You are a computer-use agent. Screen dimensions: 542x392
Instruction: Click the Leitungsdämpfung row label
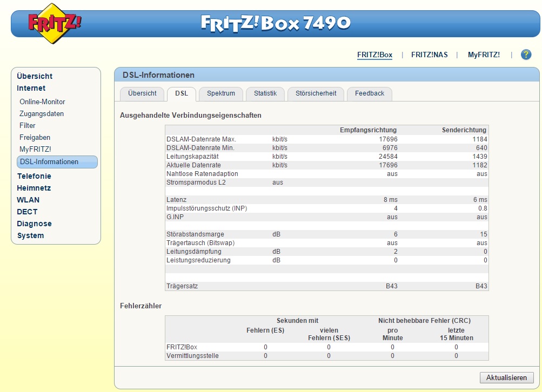coord(194,252)
